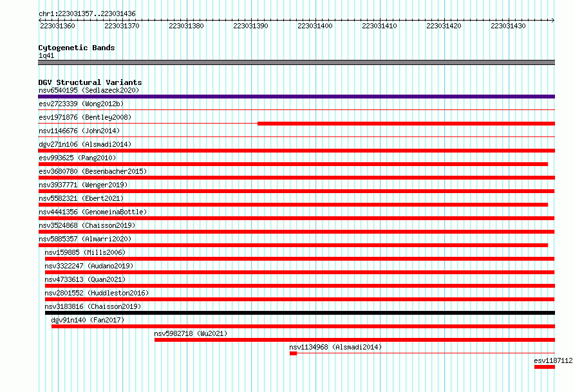Click nsv159885 (Mills2006) variant label
The height and width of the screenshot is (392, 573).
[85, 252]
